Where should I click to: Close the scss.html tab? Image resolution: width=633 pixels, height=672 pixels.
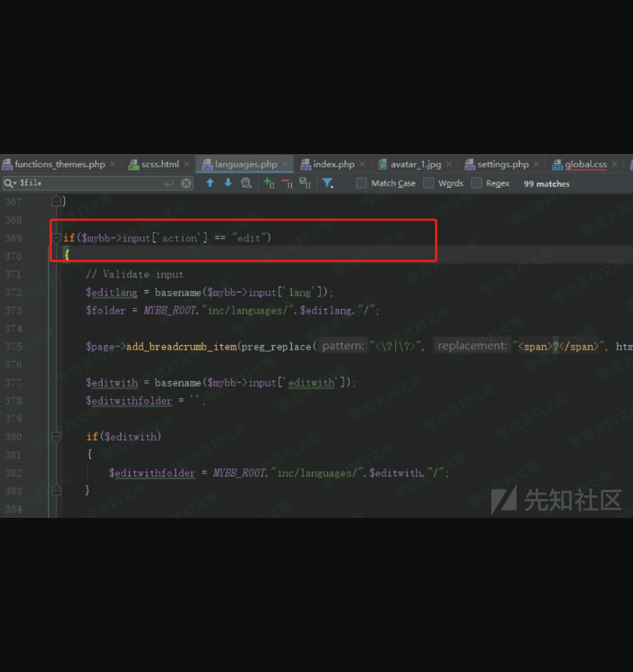[187, 164]
